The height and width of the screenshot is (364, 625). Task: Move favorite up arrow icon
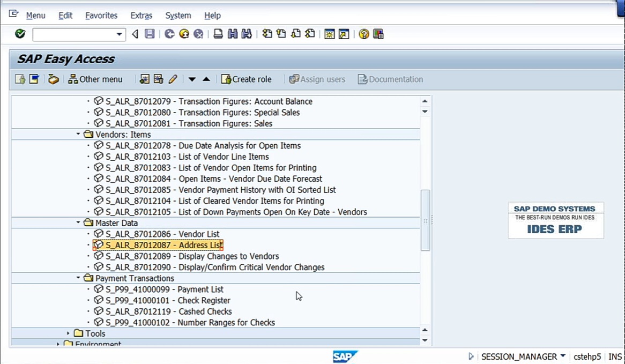coord(206,79)
